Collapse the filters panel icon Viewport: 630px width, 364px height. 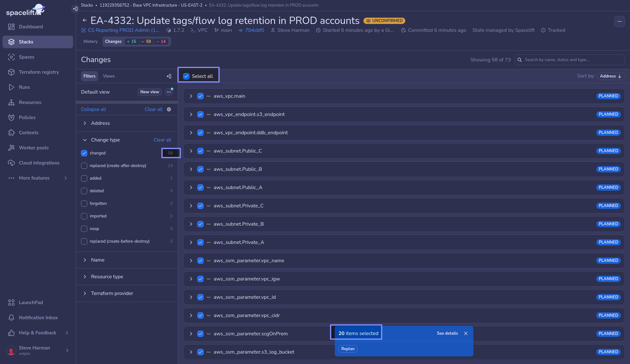(169, 76)
